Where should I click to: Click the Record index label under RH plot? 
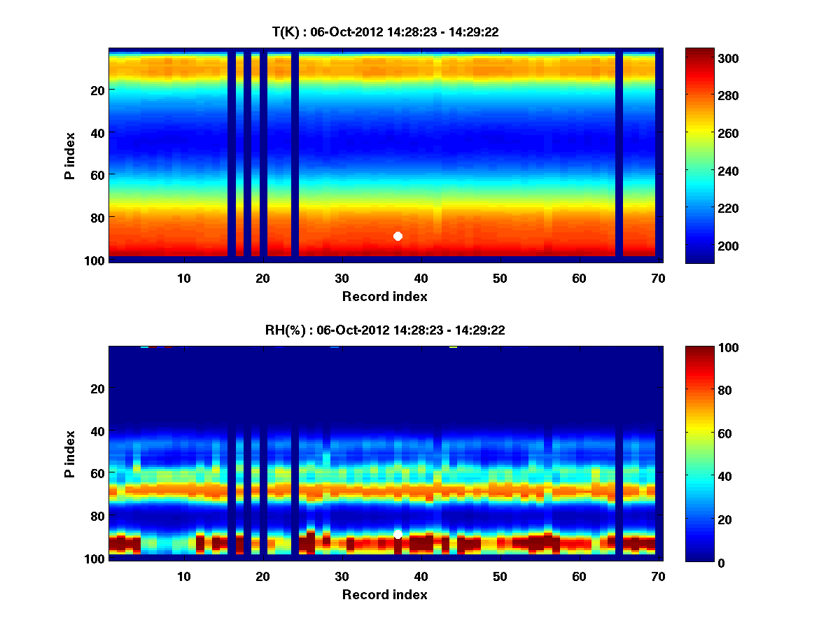[x=384, y=594]
